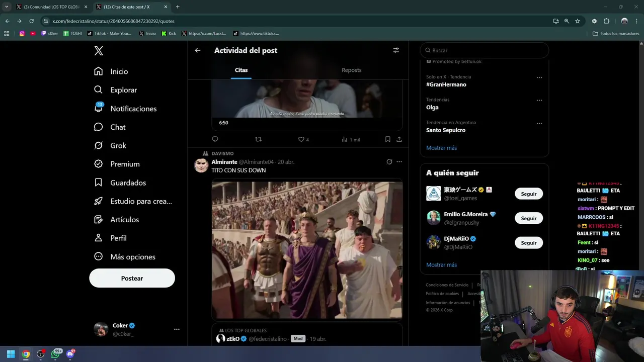Bookmark the video post
This screenshot has height=362, width=644.
387,139
